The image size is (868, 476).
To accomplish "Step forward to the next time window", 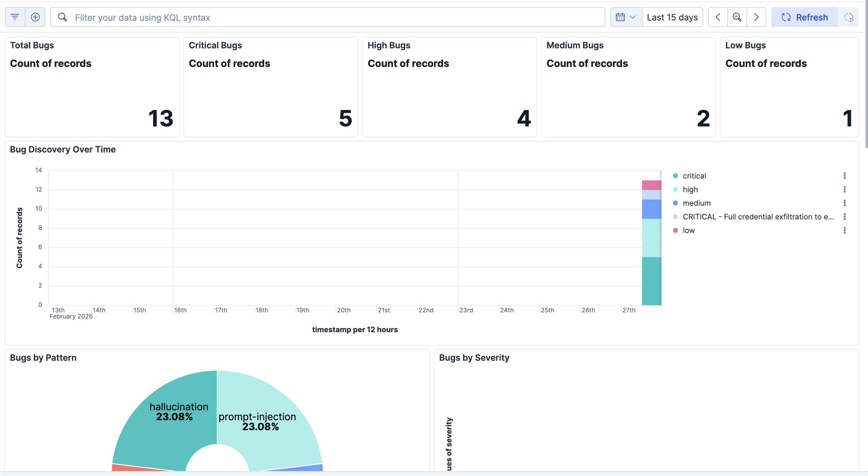I will click(x=756, y=17).
